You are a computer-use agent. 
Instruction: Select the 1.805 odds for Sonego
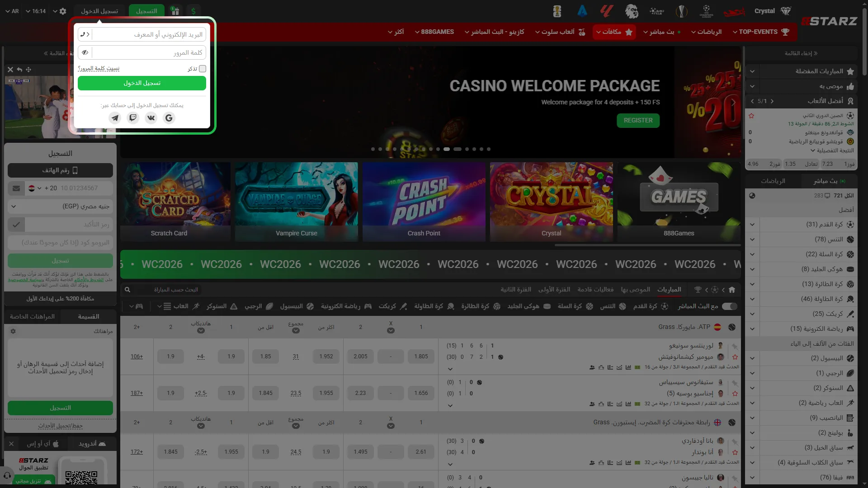click(x=421, y=357)
